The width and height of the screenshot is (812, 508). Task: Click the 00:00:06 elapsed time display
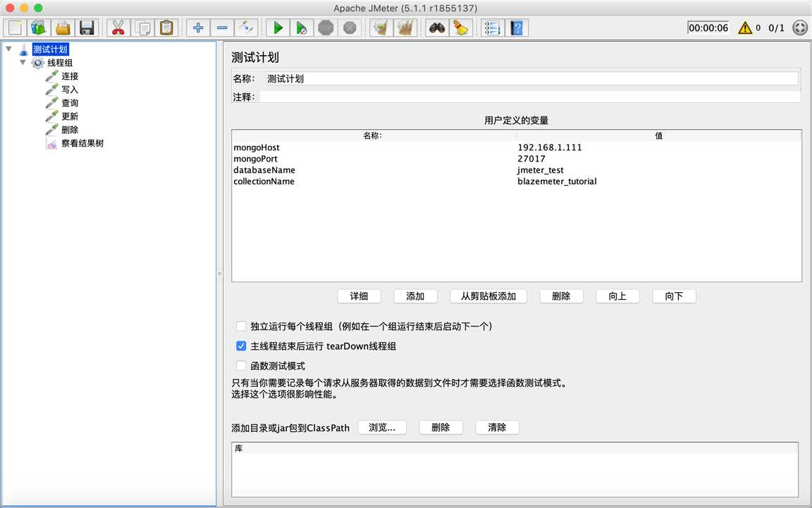coord(708,28)
